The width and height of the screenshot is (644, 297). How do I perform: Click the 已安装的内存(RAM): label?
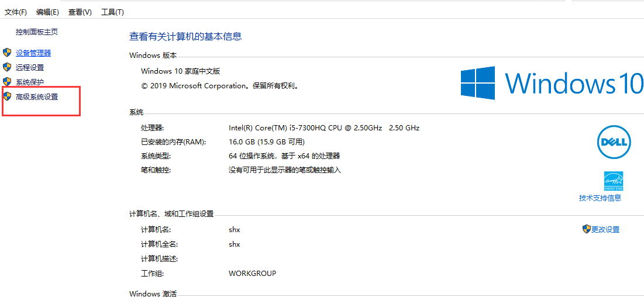pyautogui.click(x=173, y=142)
